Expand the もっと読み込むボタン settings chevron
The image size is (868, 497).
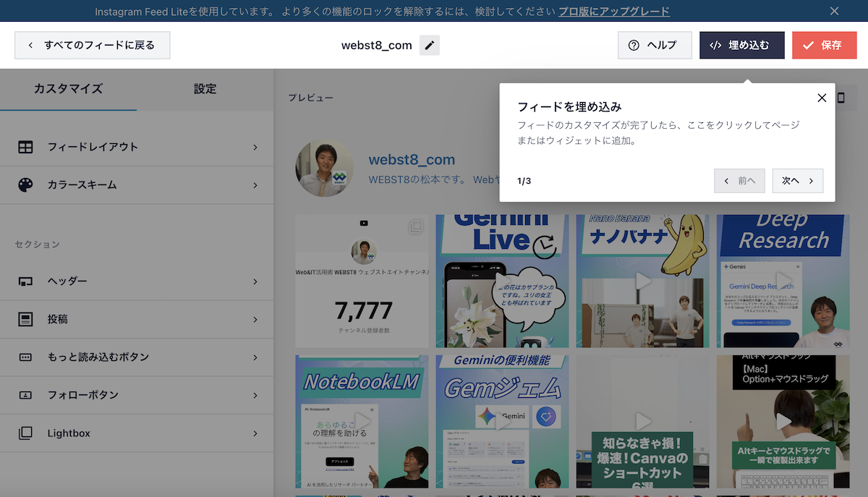click(x=255, y=357)
